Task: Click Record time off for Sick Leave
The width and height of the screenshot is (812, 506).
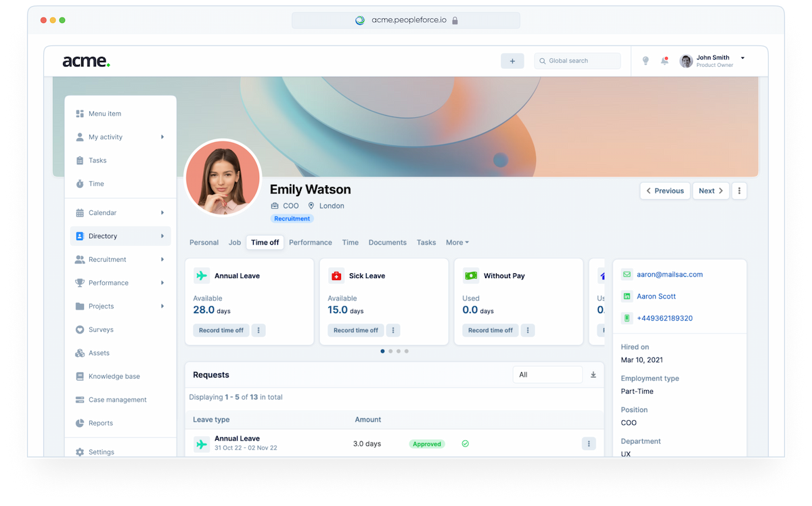Action: click(x=355, y=330)
